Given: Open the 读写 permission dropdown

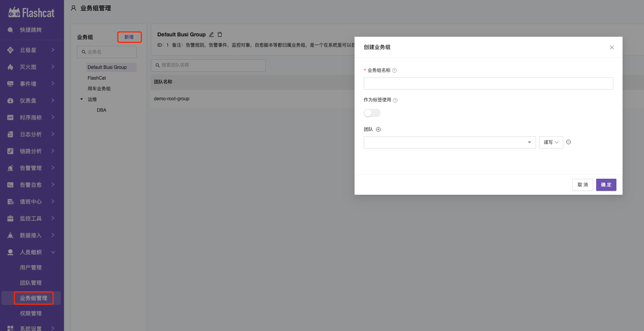Looking at the screenshot, I should (551, 142).
